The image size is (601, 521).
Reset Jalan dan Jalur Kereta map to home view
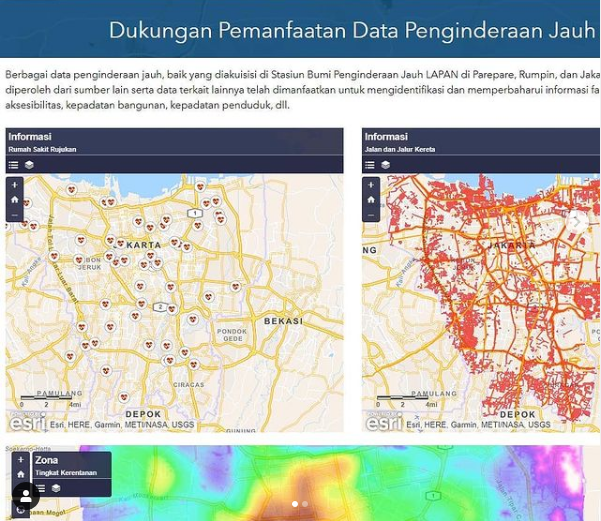[371, 200]
